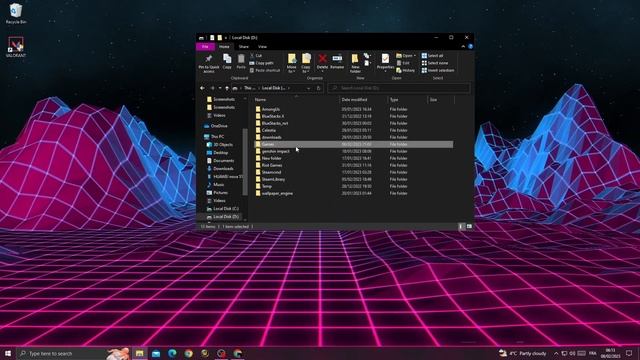Open the Easy access dropdown in the ribbon
The image size is (640, 360).
(367, 63)
